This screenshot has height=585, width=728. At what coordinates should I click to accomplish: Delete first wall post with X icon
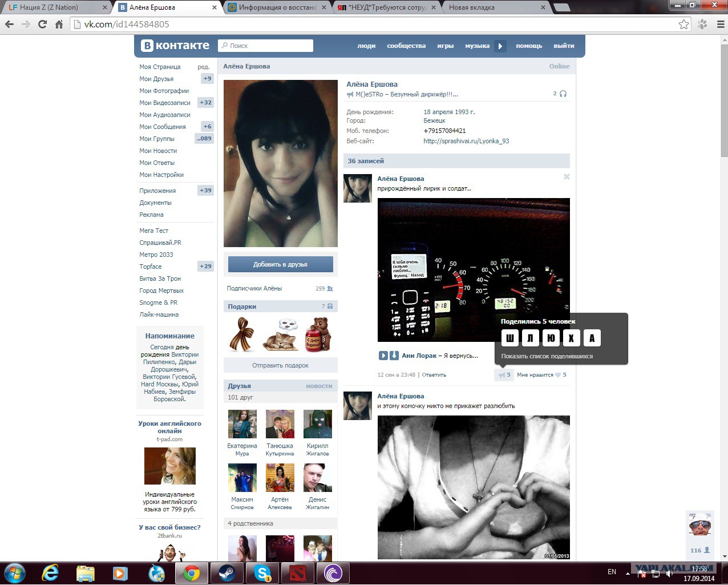click(x=567, y=177)
